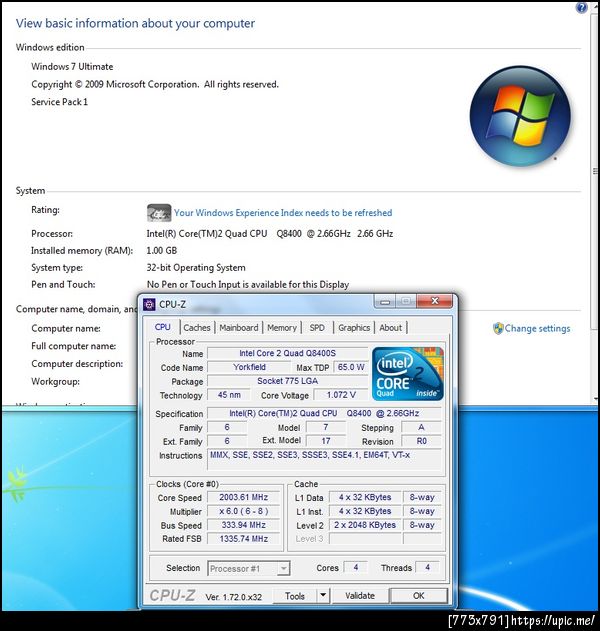Click the Processor value in the System window
This screenshot has width=600, height=631.
[270, 234]
